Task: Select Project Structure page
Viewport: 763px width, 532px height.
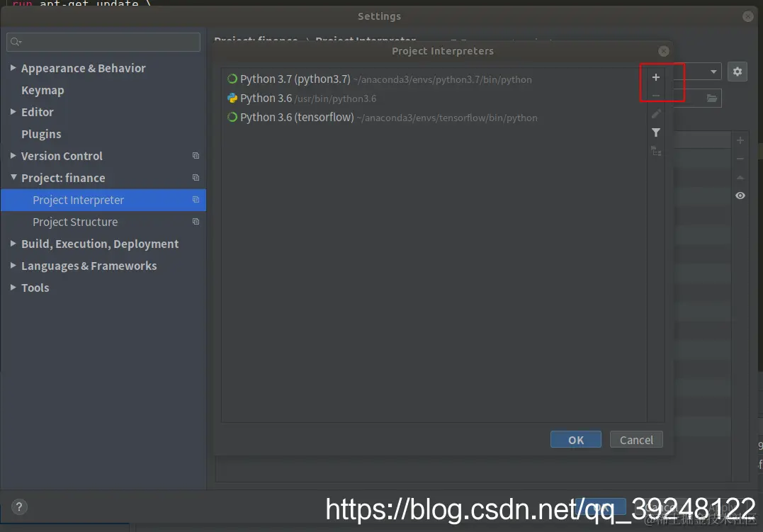Action: 103,222
